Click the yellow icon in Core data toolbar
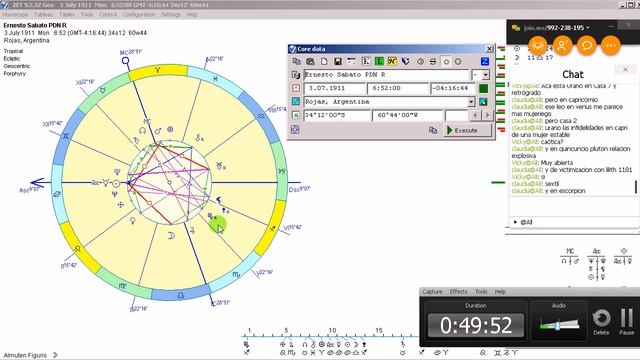Image resolution: width=640 pixels, height=360 pixels. tap(392, 62)
